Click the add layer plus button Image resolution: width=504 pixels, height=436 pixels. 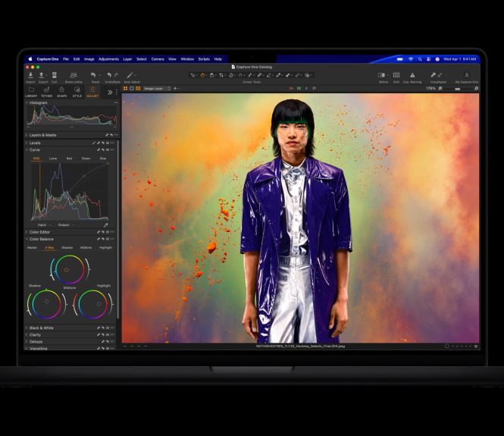175,89
